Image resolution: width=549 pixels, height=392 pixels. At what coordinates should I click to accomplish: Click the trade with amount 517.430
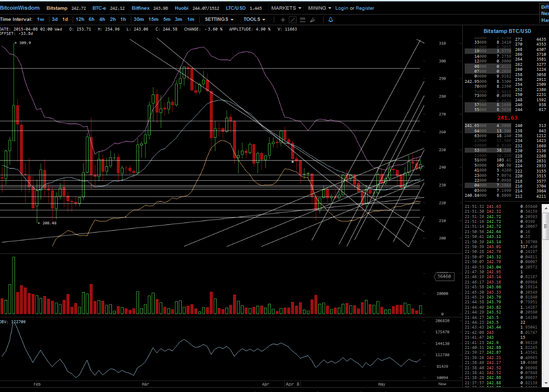click(502, 247)
